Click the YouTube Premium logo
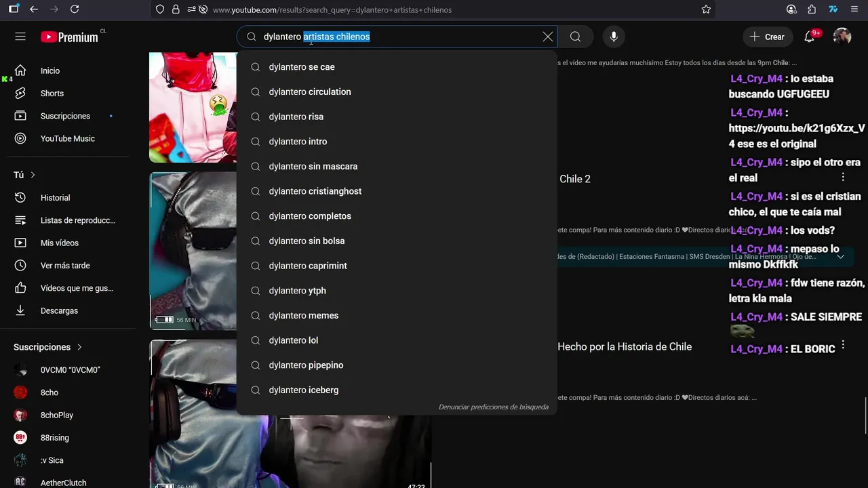 pyautogui.click(x=69, y=37)
